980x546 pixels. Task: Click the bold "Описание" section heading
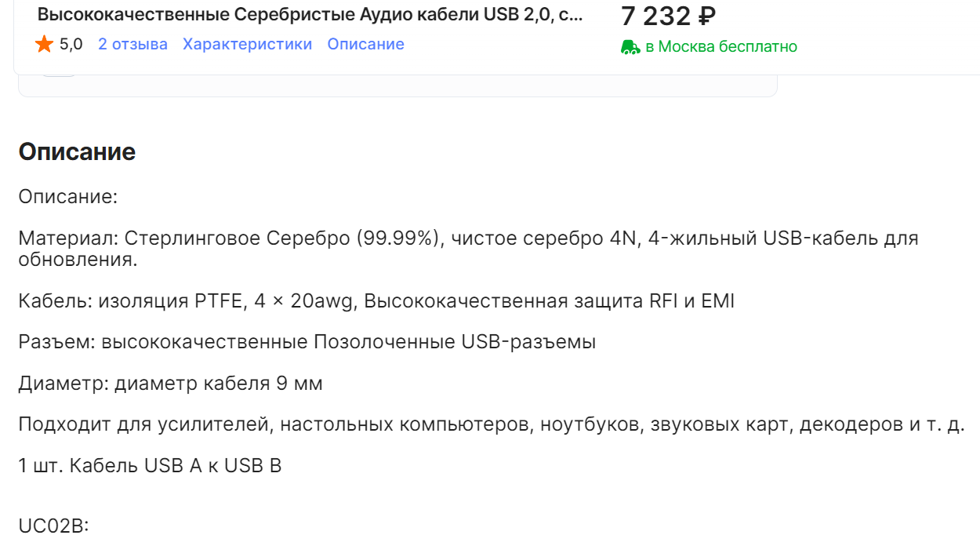click(x=77, y=152)
